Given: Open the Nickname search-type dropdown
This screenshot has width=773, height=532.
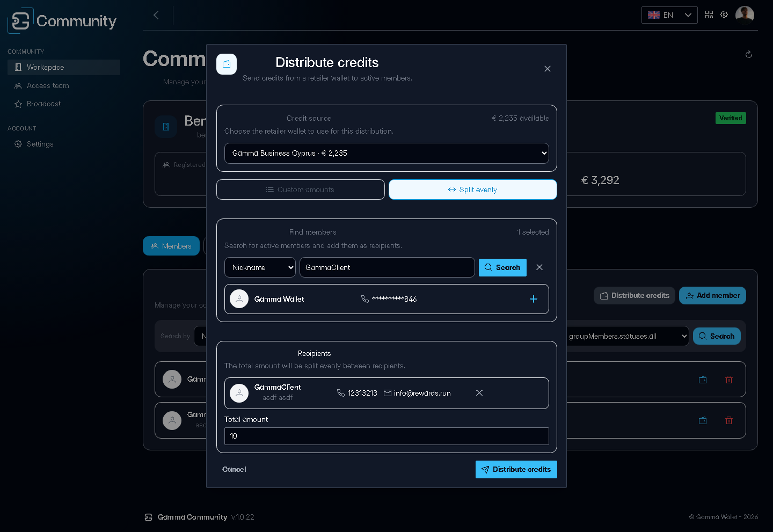Looking at the screenshot, I should point(260,267).
